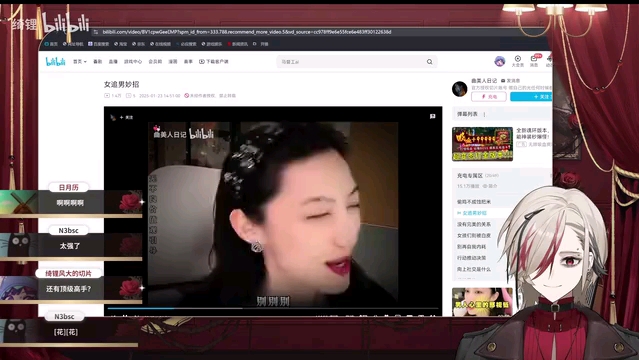
Task: Open the 直播 nav item
Action: 113,62
